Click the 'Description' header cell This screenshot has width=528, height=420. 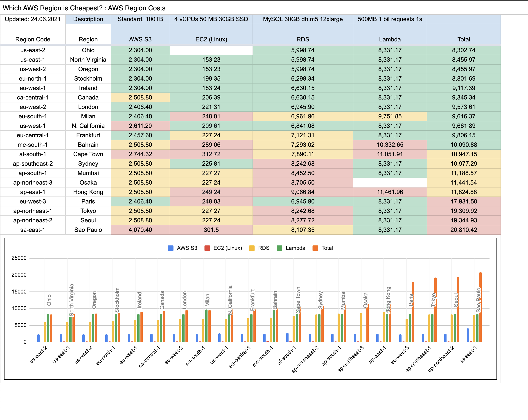tap(88, 19)
